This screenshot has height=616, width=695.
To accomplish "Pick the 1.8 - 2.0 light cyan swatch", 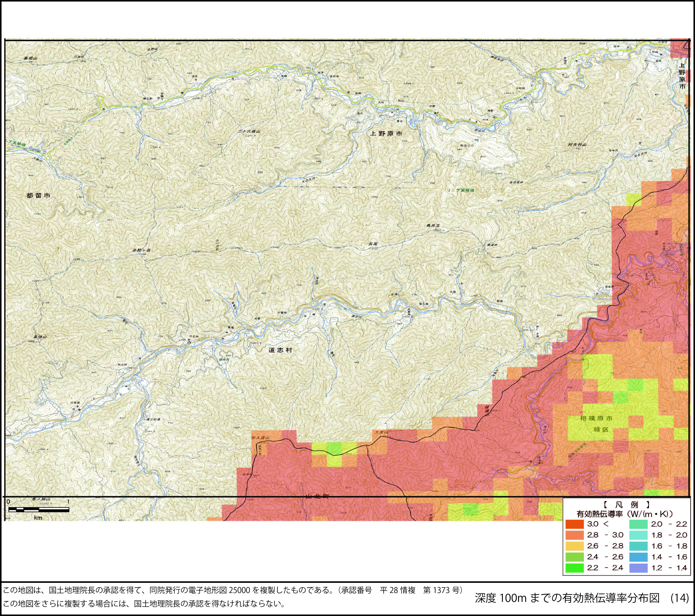I will [x=638, y=535].
